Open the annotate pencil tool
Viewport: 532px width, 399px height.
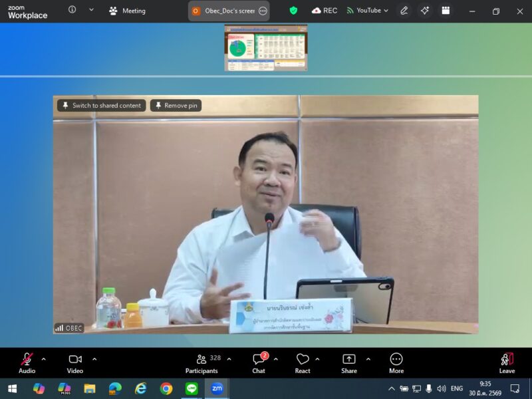[404, 11]
